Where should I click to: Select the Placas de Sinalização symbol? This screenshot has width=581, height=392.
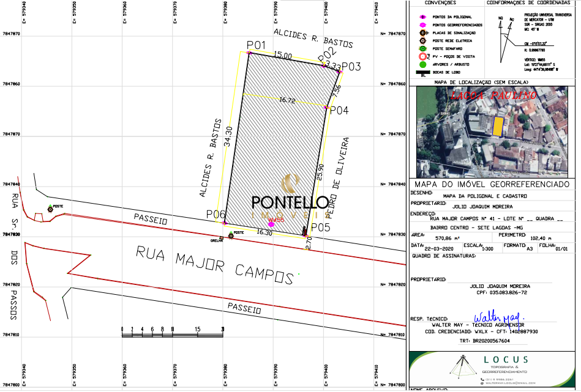pyautogui.click(x=422, y=32)
